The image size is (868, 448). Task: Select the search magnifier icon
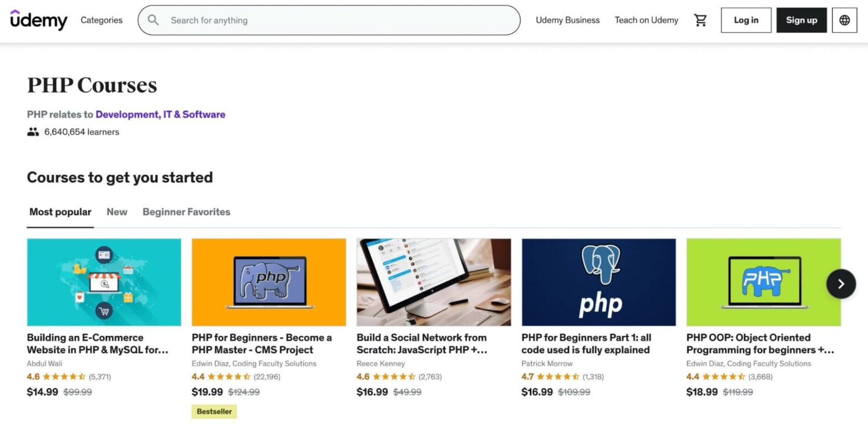[x=153, y=20]
